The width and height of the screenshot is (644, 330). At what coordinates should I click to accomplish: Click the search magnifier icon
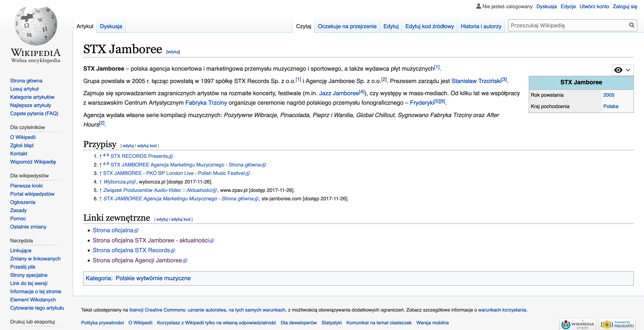632,25
